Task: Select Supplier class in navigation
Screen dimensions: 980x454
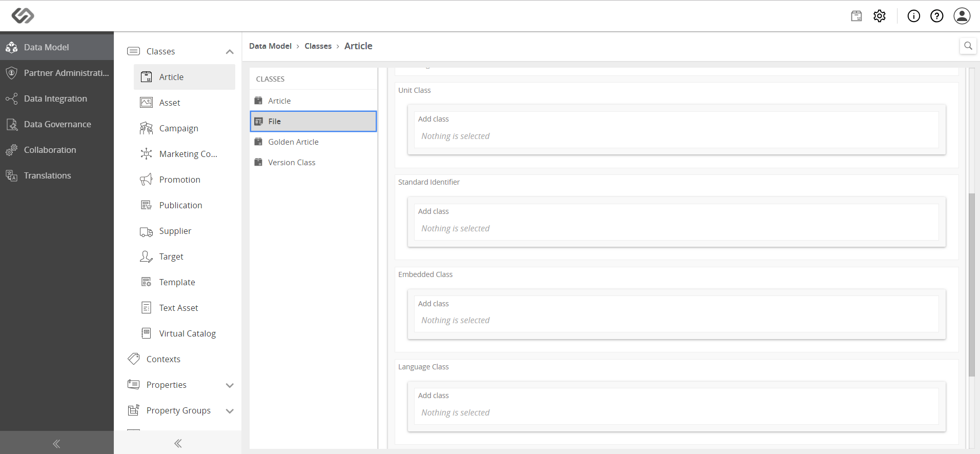Action: point(185,231)
